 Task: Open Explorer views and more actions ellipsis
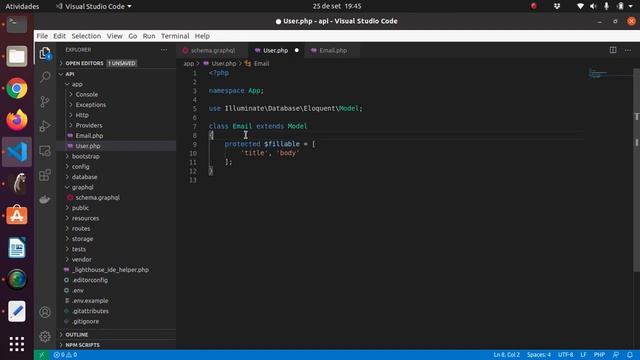click(164, 50)
